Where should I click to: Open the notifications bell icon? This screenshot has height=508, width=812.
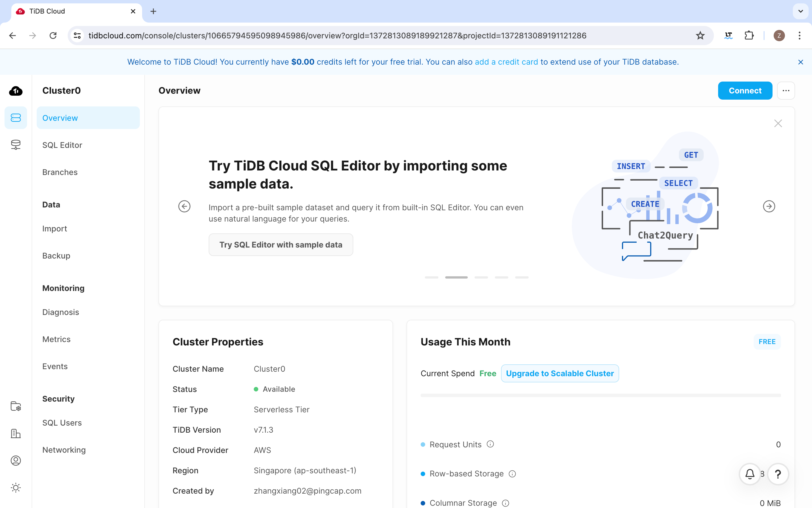point(750,474)
